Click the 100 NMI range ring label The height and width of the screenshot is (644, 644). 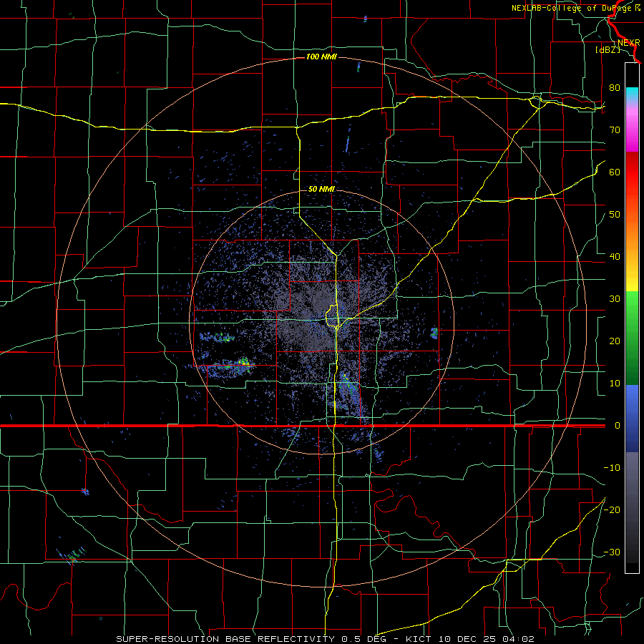point(321,57)
